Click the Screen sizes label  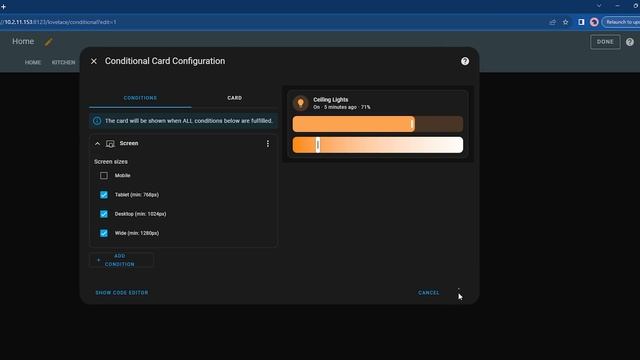click(111, 162)
